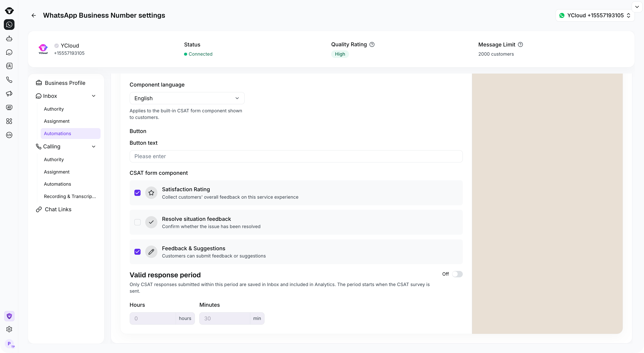Click the top-right corner collapse chevron
644x353 pixels.
(637, 7)
